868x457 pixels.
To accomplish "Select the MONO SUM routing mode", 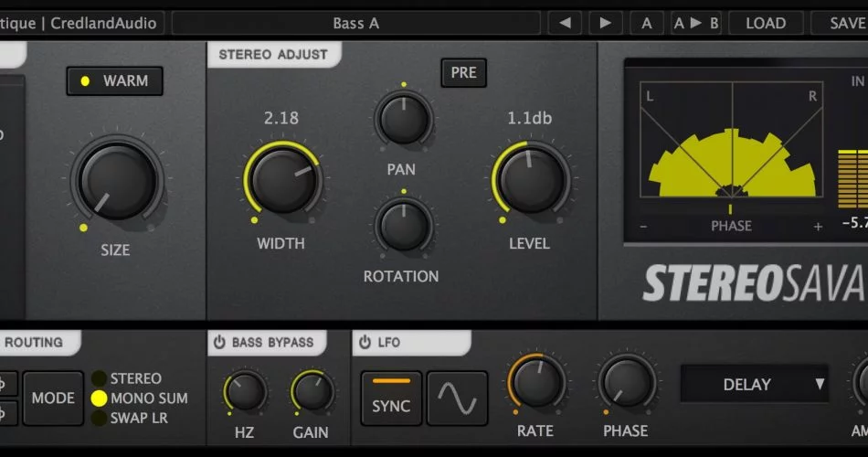I will tap(140, 399).
